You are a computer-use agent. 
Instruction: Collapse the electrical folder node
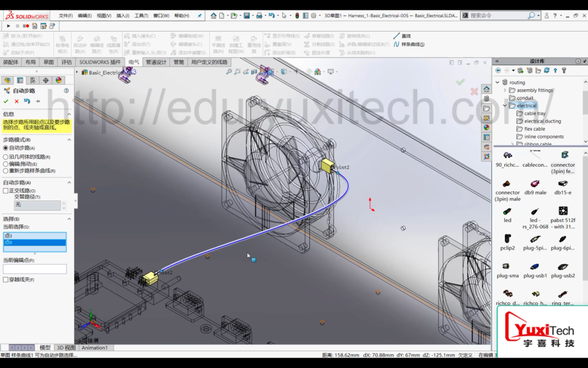[x=505, y=106]
